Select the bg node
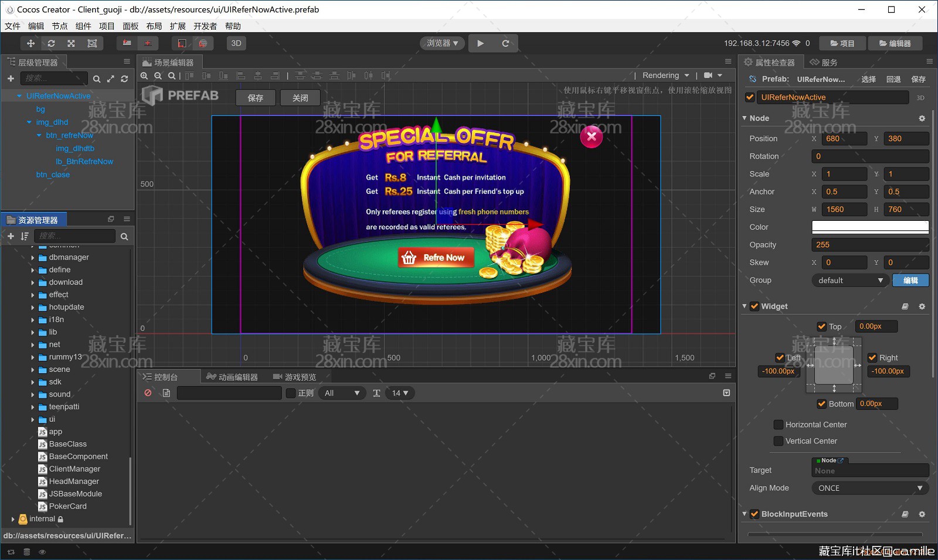The height and width of the screenshot is (560, 938). pyautogui.click(x=40, y=109)
